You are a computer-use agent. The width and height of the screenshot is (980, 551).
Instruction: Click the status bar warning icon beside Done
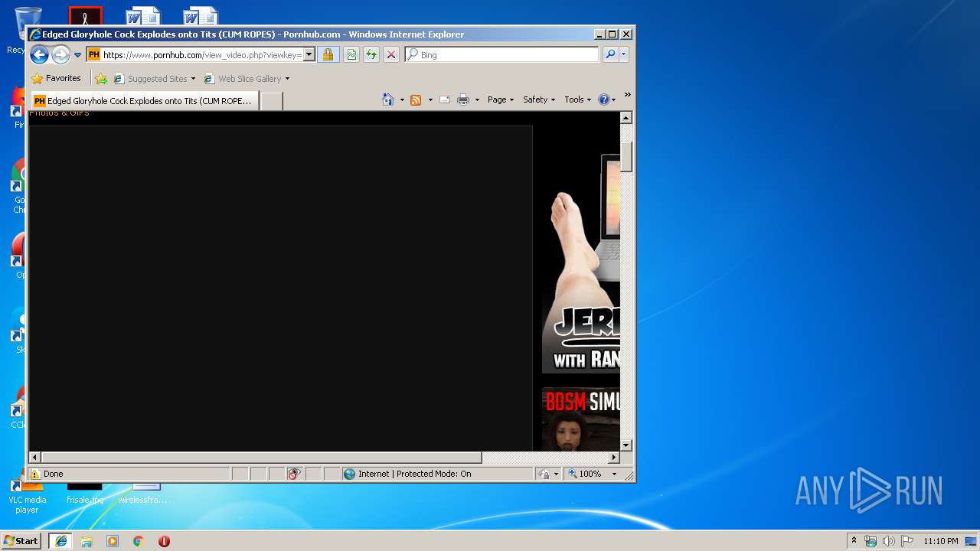[34, 474]
